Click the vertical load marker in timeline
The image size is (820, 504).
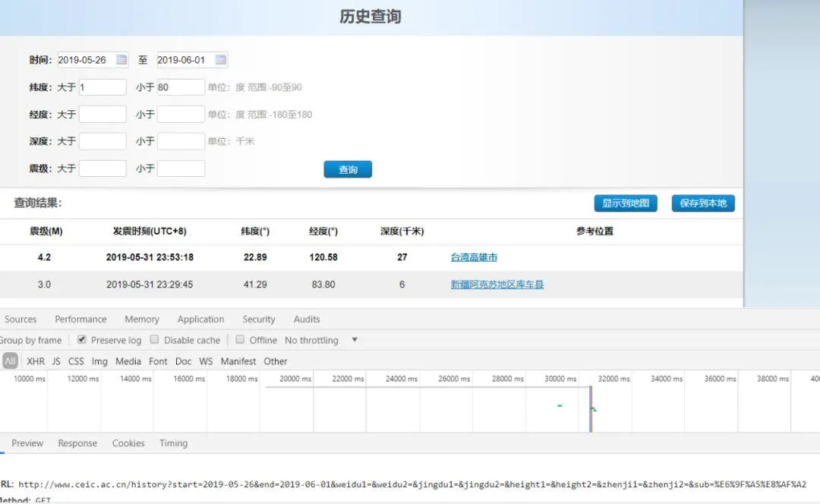tap(591, 409)
